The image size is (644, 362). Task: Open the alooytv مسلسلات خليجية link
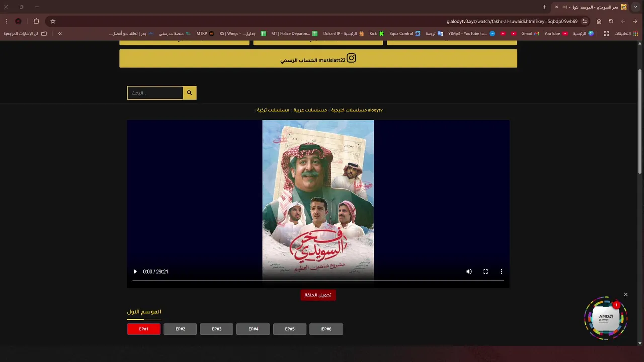[357, 110]
